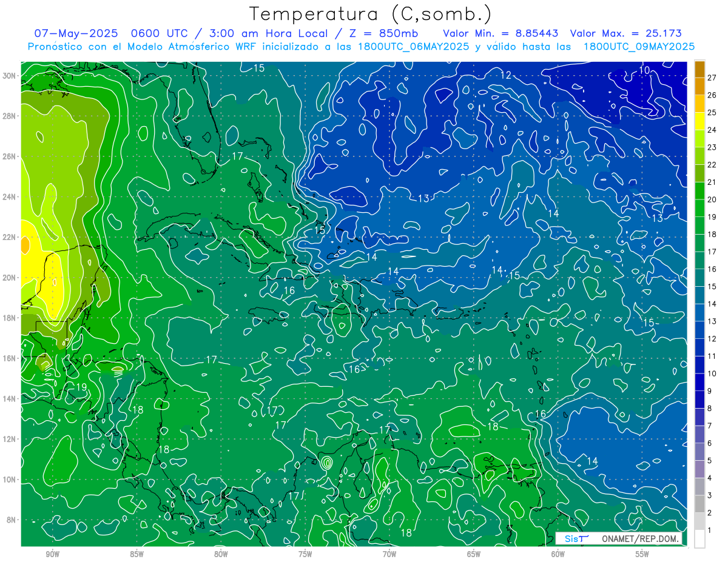Click the '12' contour label on the map

(506, 75)
